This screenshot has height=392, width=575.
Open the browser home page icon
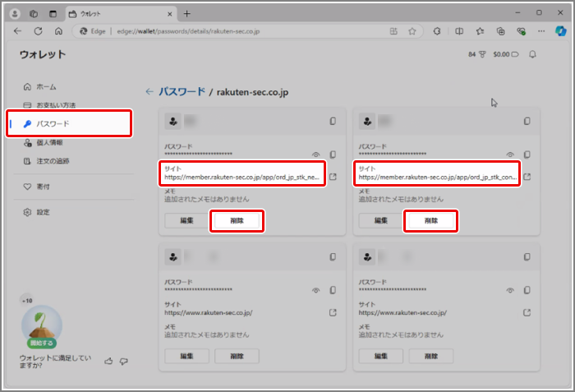[58, 31]
